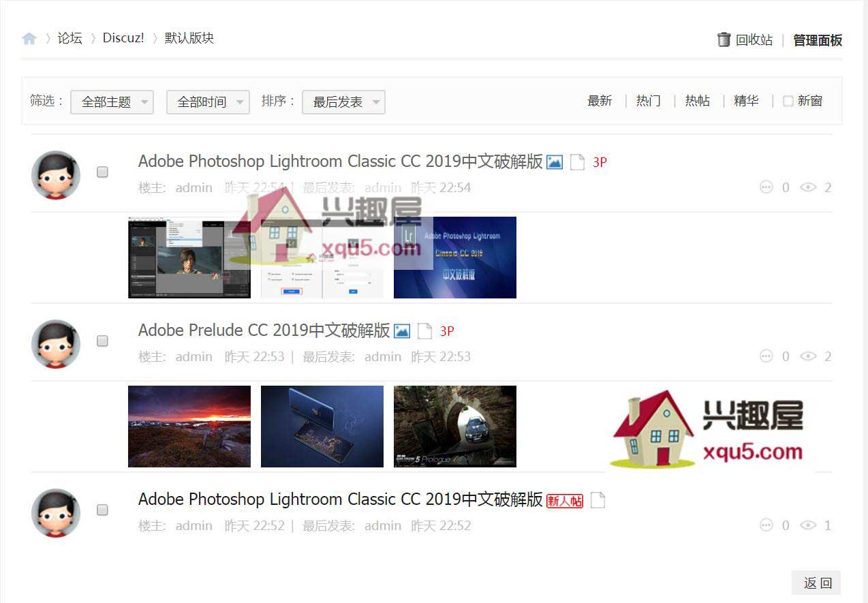Open the blue smartphone thumbnail
Viewport: 868px width, 603px height.
tap(322, 427)
